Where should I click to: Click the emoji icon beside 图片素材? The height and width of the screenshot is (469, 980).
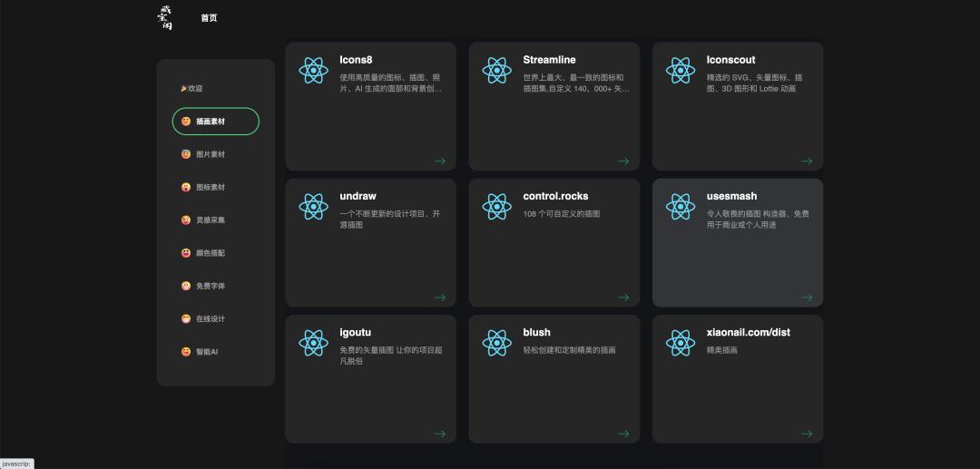[x=186, y=154]
